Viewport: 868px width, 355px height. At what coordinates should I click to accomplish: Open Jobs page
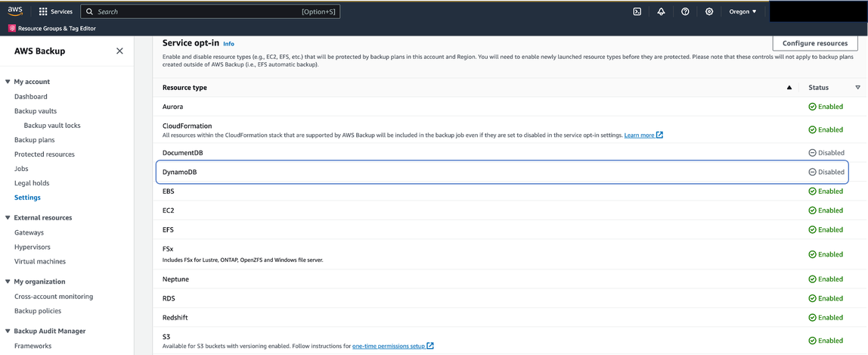22,168
